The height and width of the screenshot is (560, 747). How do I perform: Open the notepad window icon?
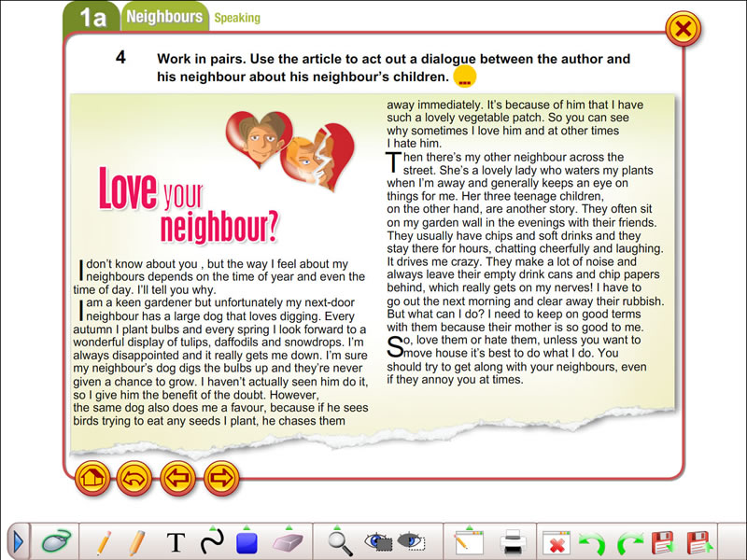point(468,541)
